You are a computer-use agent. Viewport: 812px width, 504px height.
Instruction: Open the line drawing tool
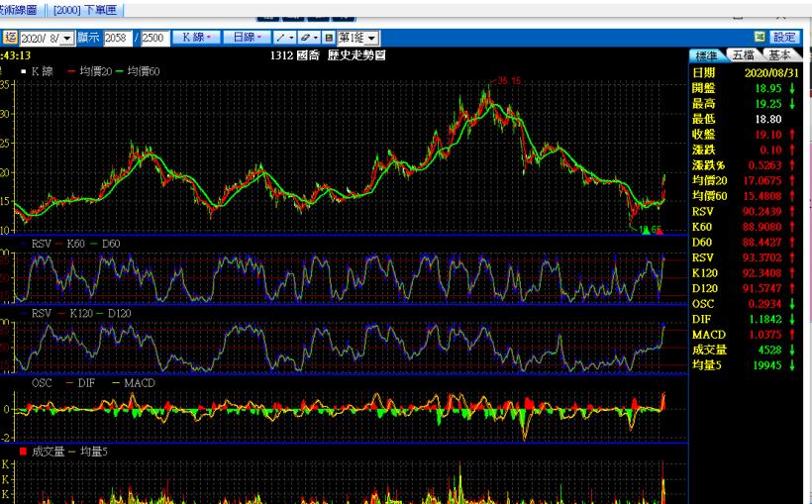pos(284,38)
